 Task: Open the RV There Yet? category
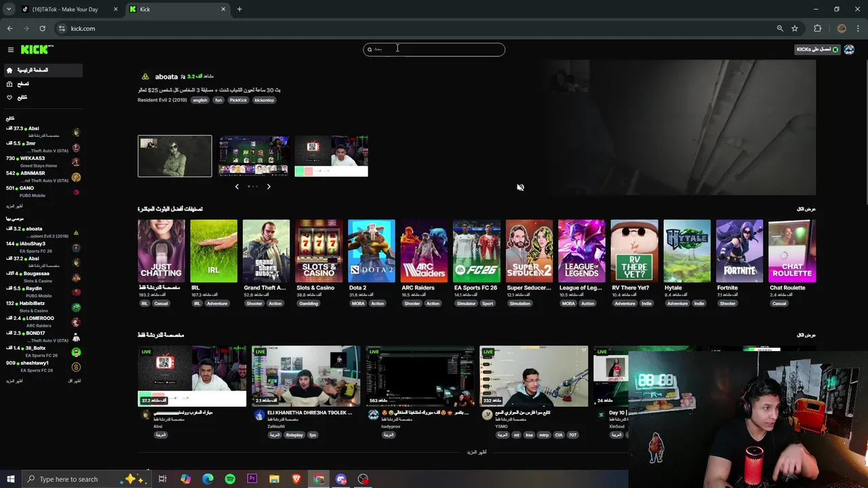coord(634,251)
